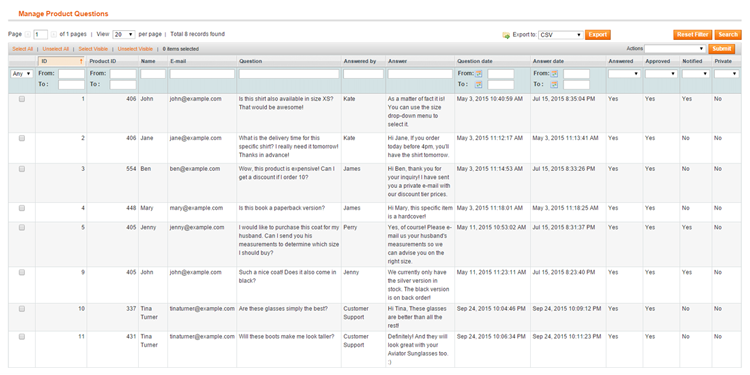750x375 pixels.
Task: Click Product ID 554 cell
Action: tap(131, 169)
